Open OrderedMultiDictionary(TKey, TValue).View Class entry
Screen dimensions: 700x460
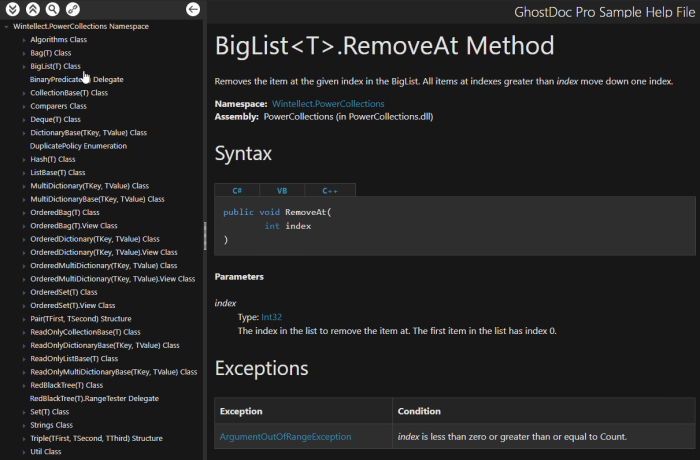pos(112,279)
